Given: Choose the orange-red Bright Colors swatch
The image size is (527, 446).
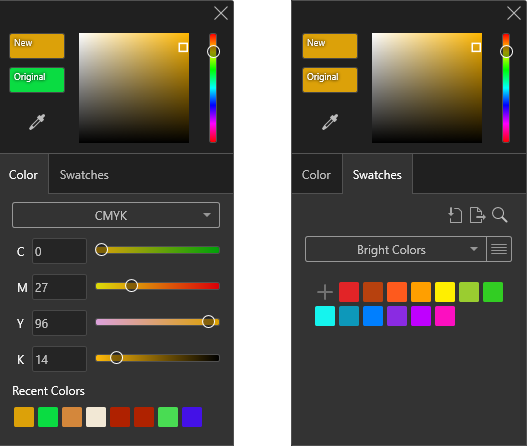Looking at the screenshot, I should (x=397, y=292).
